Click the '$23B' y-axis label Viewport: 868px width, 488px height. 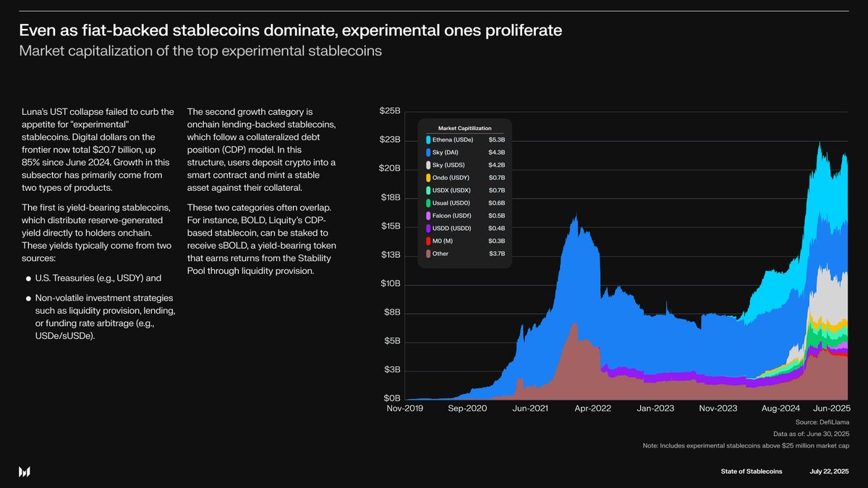(x=389, y=140)
